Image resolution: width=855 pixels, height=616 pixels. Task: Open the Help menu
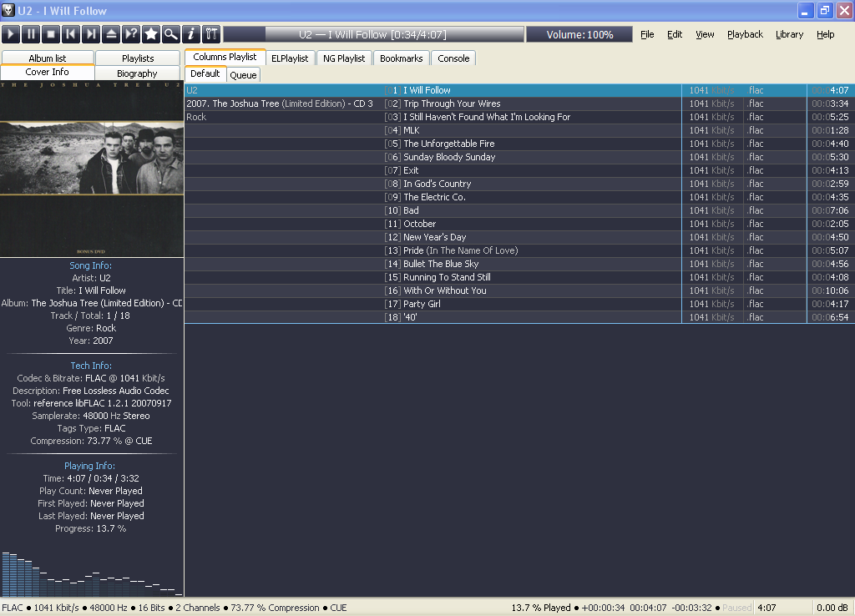(x=825, y=34)
